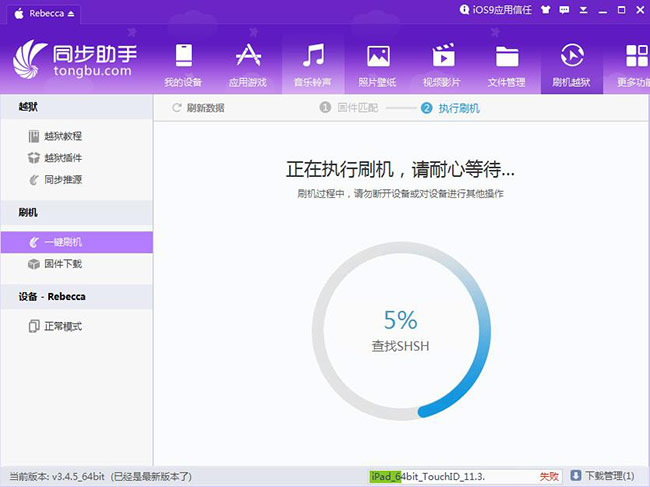The width and height of the screenshot is (650, 487).
Task: Click the Apple icon on the Rebecca tab
Action: tap(19, 14)
